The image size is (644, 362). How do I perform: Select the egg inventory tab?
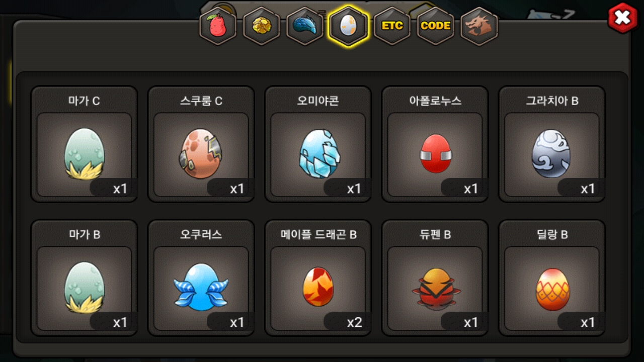coord(348,26)
